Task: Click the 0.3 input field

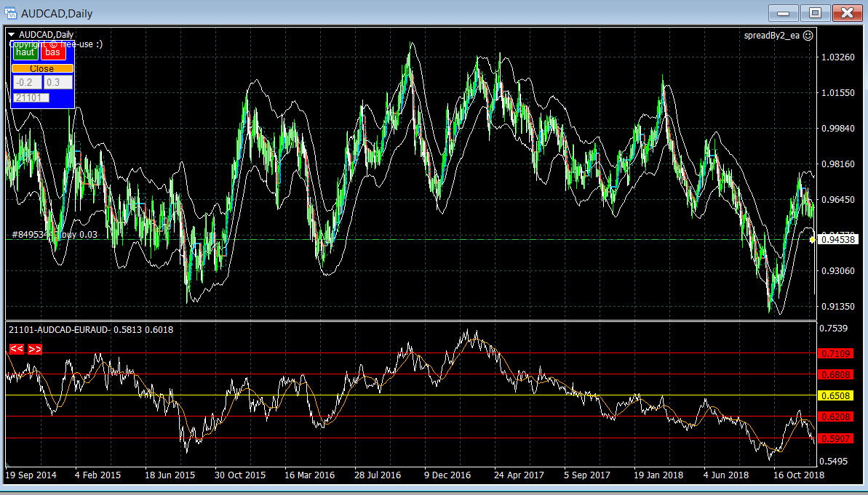Action: tap(58, 83)
